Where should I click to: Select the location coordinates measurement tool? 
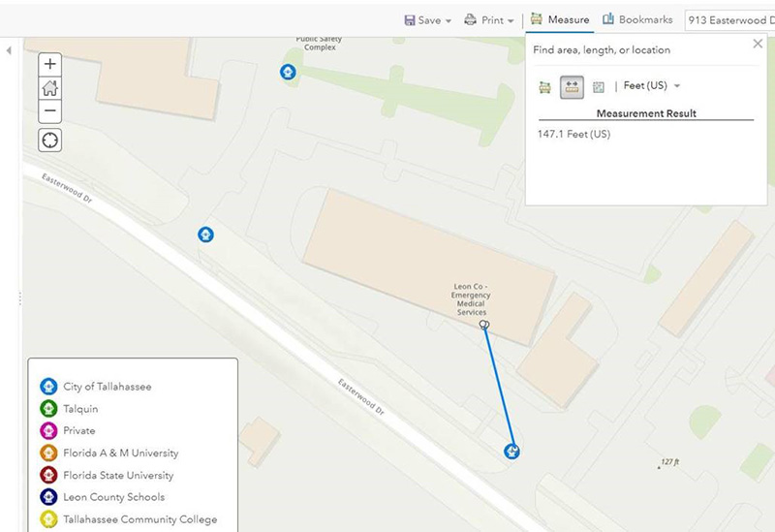point(599,86)
